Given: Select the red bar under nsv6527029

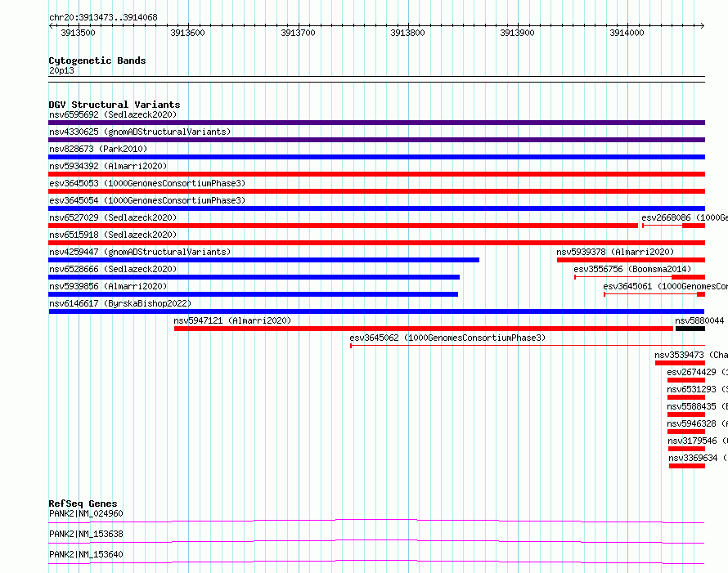Looking at the screenshot, I should 343,226.
